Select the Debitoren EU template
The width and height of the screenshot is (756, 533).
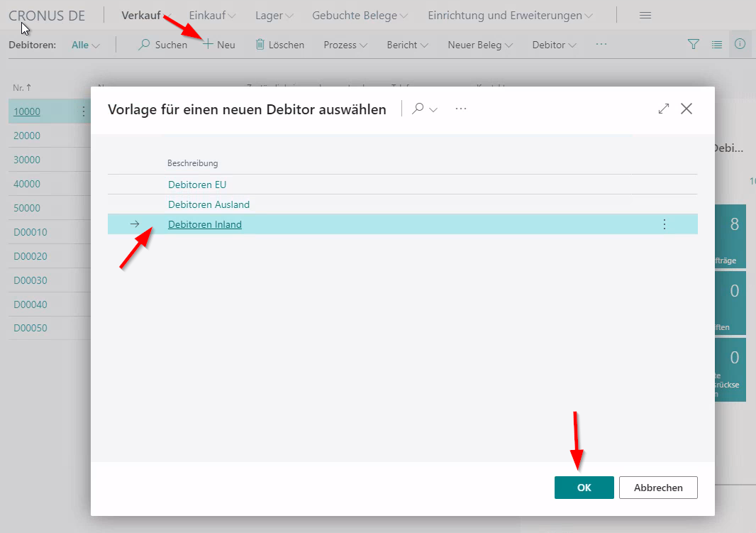click(x=197, y=185)
